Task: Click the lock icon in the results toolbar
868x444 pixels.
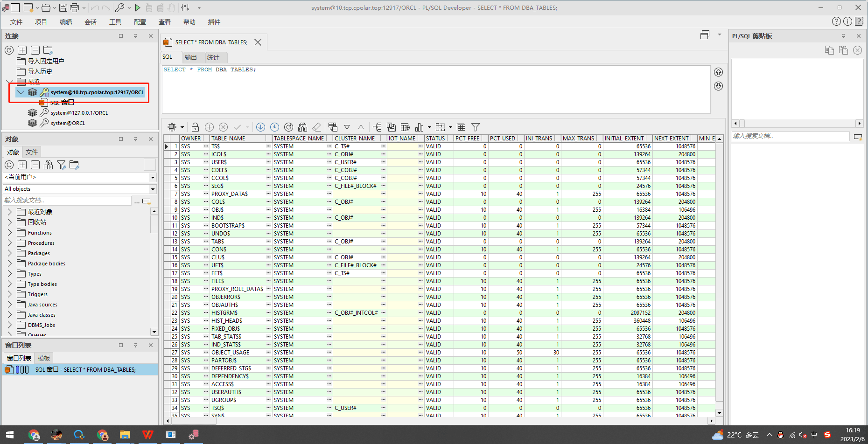Action: pyautogui.click(x=195, y=127)
